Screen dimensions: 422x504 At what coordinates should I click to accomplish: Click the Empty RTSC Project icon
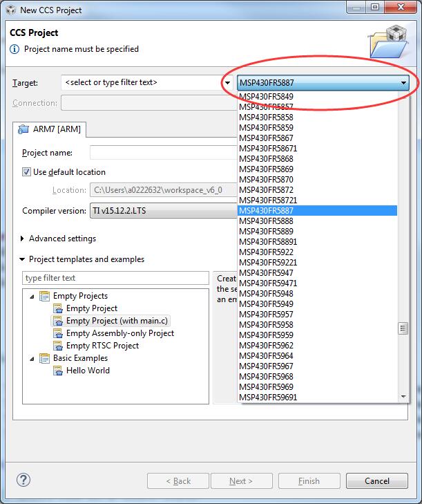pyautogui.click(x=58, y=346)
